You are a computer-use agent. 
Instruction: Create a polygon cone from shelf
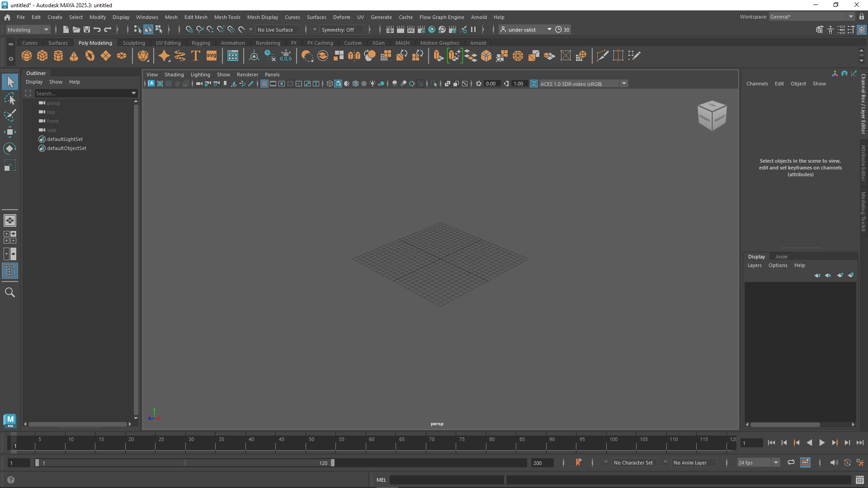(x=74, y=56)
